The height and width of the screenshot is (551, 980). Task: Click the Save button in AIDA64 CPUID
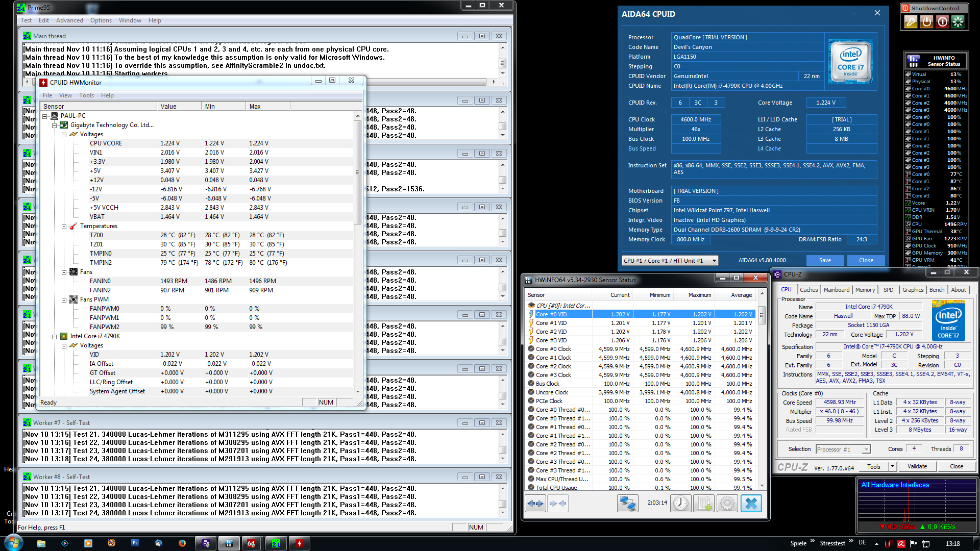click(x=825, y=261)
